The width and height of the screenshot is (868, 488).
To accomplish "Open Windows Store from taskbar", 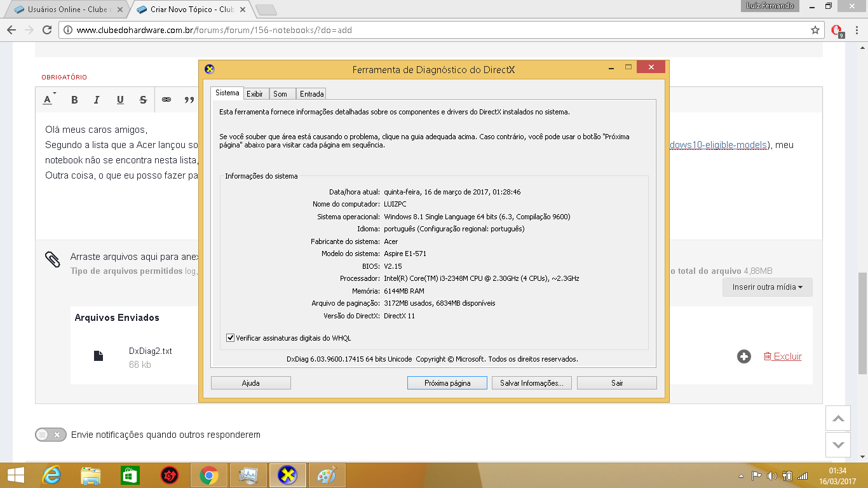I will [130, 475].
